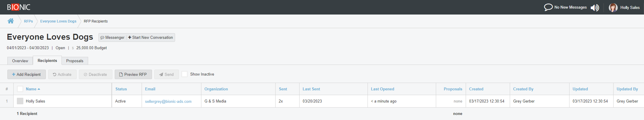644x120 pixels.
Task: Navigate to RFPs breadcrumb
Action: point(28,21)
